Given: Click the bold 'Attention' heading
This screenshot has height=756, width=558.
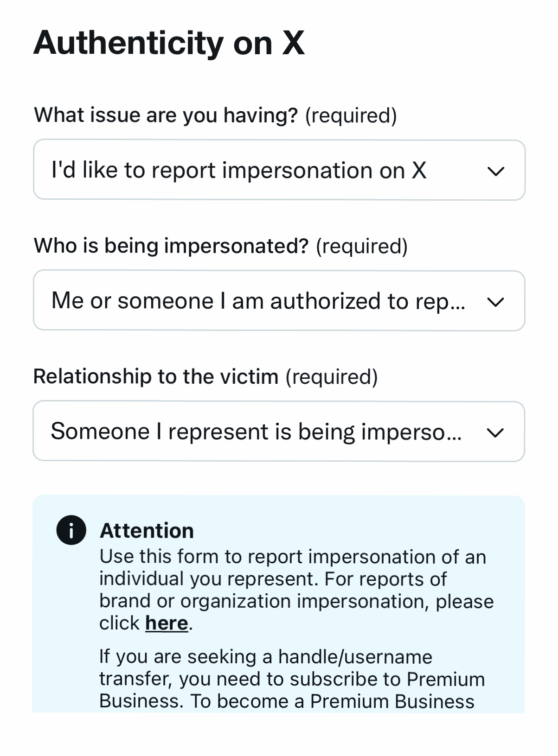Looking at the screenshot, I should [147, 531].
